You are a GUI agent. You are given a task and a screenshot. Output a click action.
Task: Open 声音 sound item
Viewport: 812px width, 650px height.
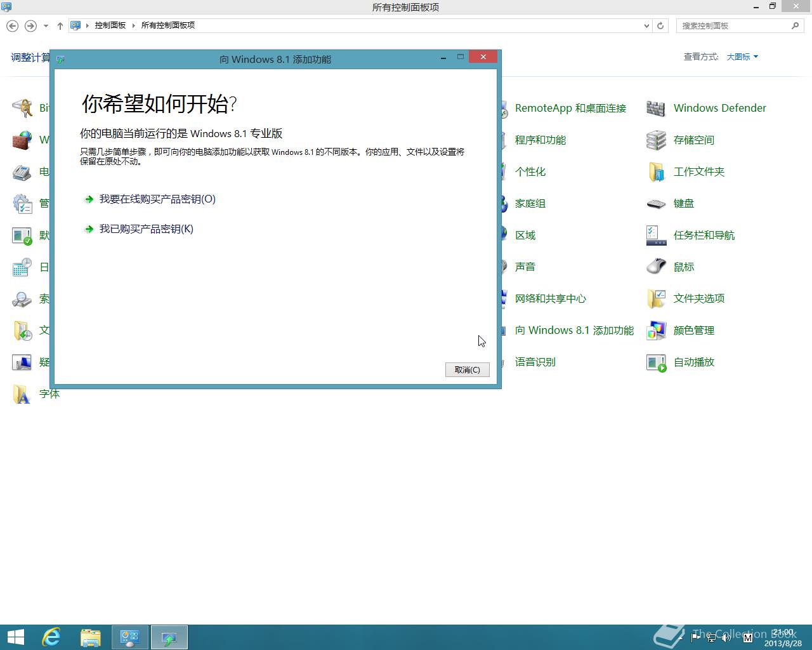[x=525, y=267]
